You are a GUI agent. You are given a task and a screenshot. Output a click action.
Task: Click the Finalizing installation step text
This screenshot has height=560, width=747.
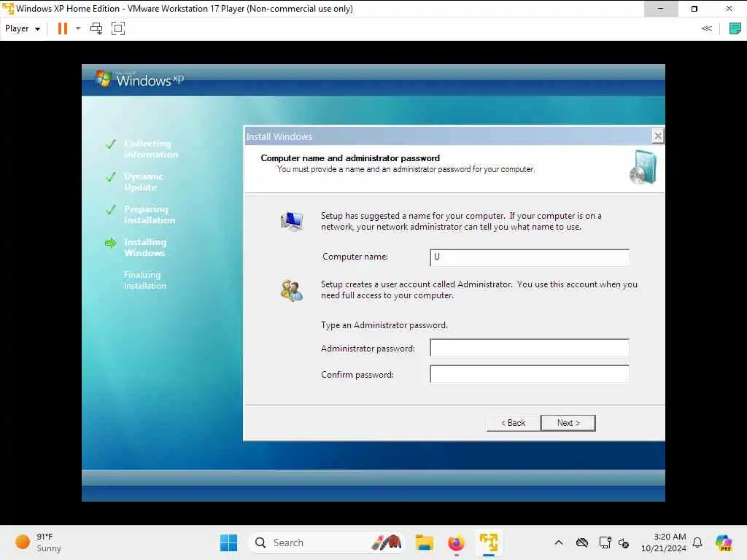[145, 281]
